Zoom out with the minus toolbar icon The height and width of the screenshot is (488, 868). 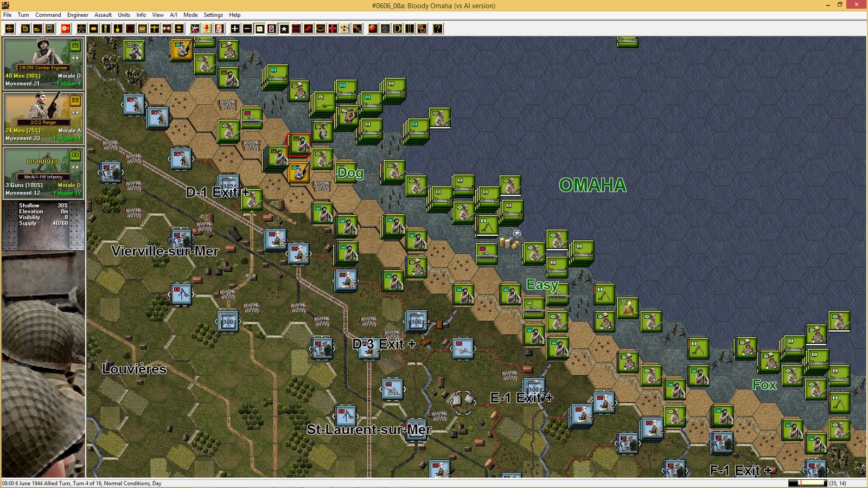247,28
